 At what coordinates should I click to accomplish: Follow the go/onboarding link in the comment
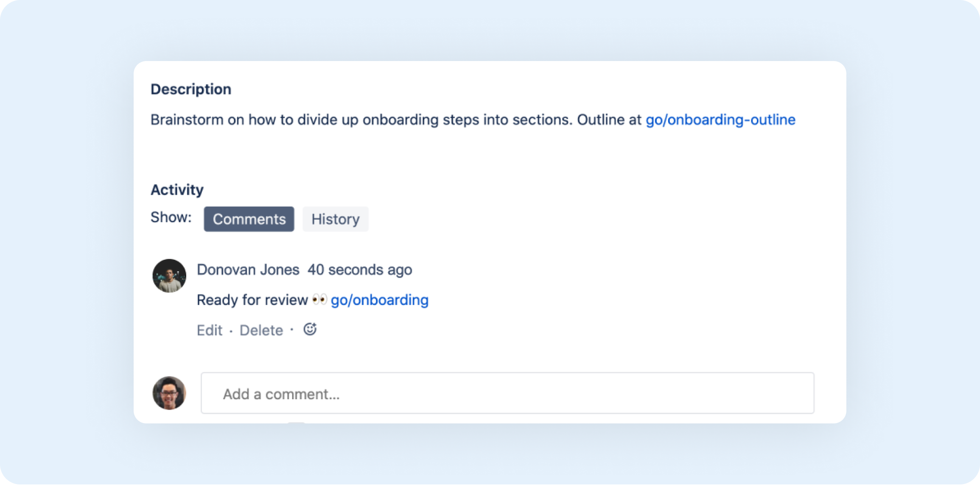pyautogui.click(x=380, y=300)
